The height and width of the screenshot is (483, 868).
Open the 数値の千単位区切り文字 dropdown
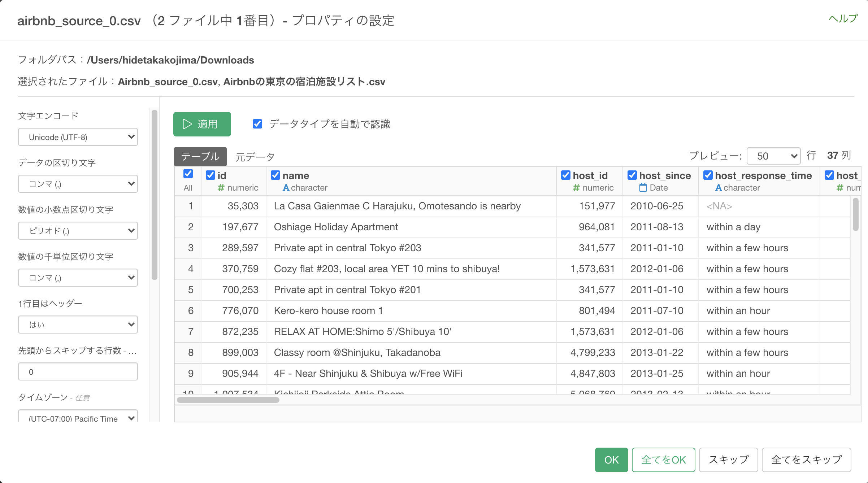[78, 278]
